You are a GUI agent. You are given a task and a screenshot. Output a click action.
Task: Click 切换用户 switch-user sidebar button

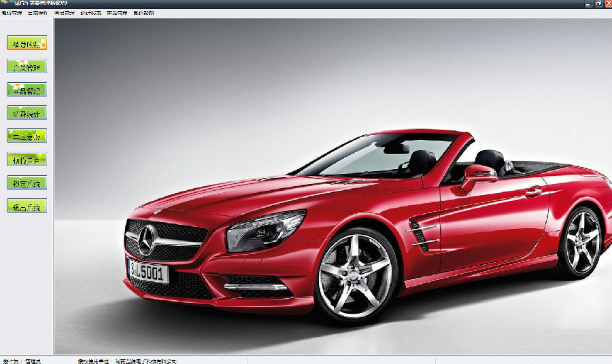(x=27, y=160)
